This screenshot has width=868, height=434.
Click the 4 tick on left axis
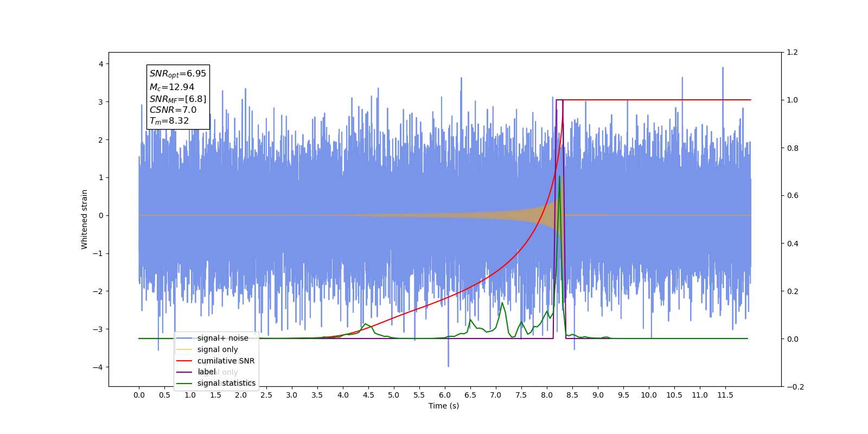101,64
